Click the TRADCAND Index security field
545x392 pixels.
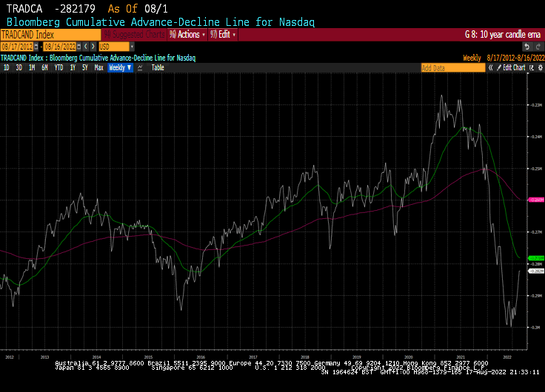[50, 35]
